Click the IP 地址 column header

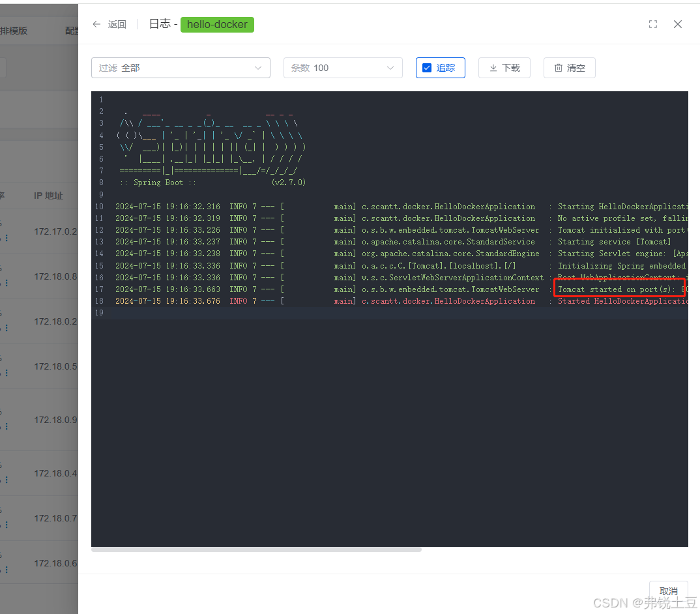[x=48, y=196]
